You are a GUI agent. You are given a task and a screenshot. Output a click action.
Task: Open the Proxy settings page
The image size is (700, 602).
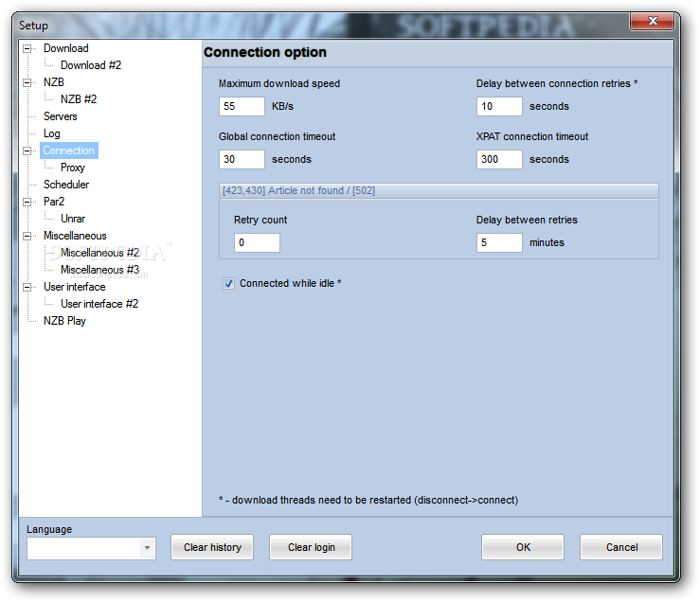click(x=73, y=168)
